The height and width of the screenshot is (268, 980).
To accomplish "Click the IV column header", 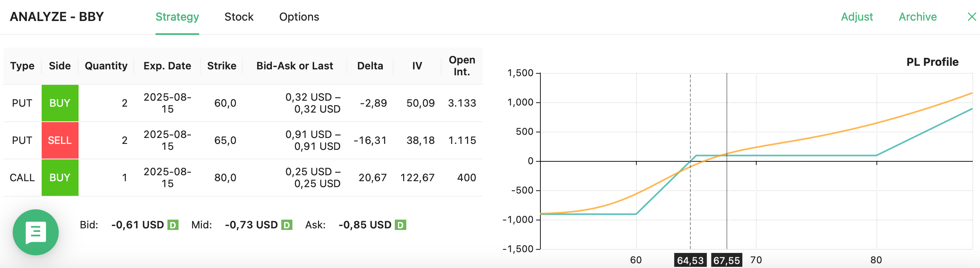I will pyautogui.click(x=417, y=66).
